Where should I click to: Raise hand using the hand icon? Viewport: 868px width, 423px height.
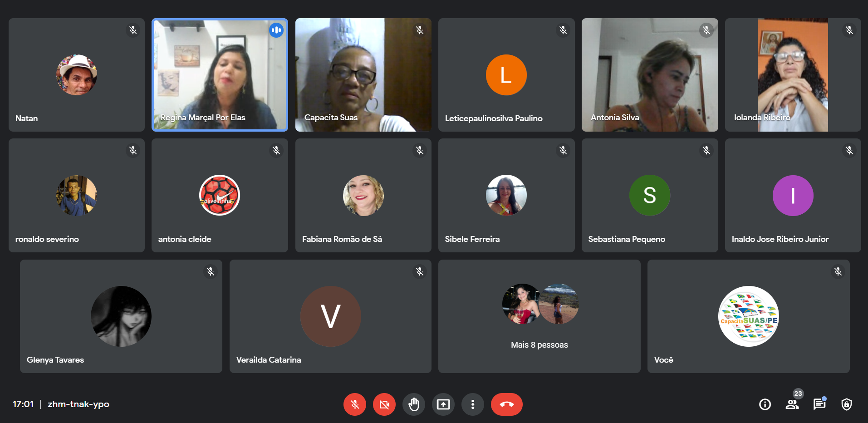point(414,404)
